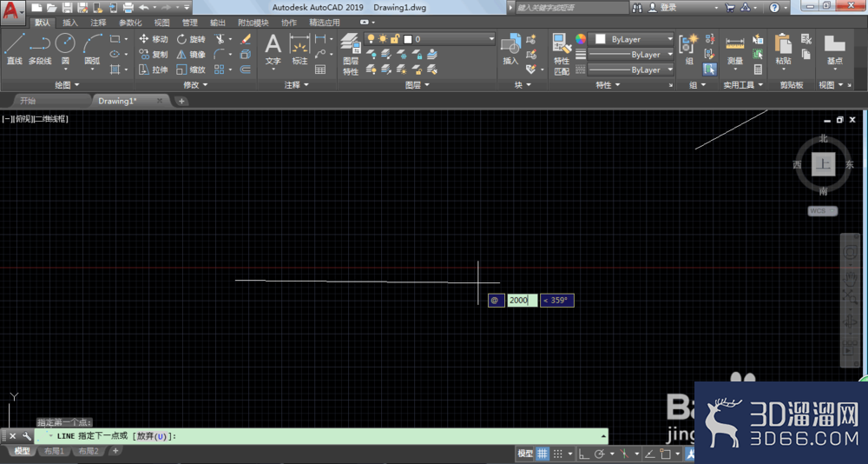Add a new layout with plus button
The image size is (868, 464).
coord(115,451)
